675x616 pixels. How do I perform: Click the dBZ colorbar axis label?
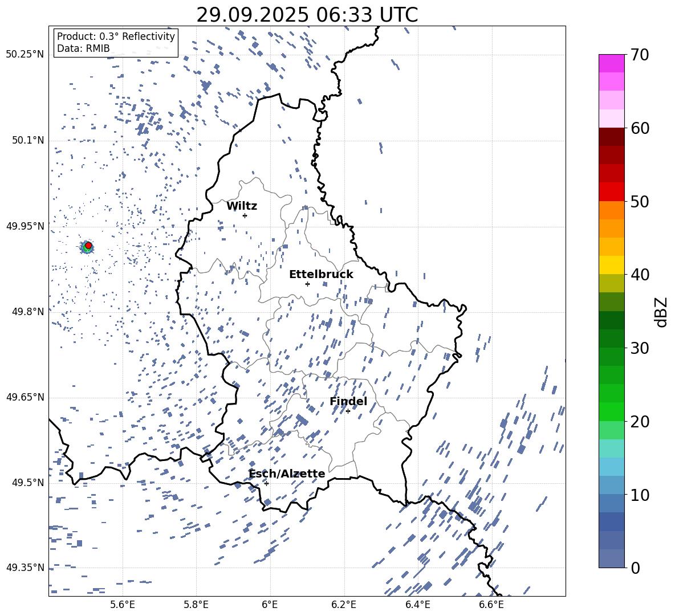point(662,312)
